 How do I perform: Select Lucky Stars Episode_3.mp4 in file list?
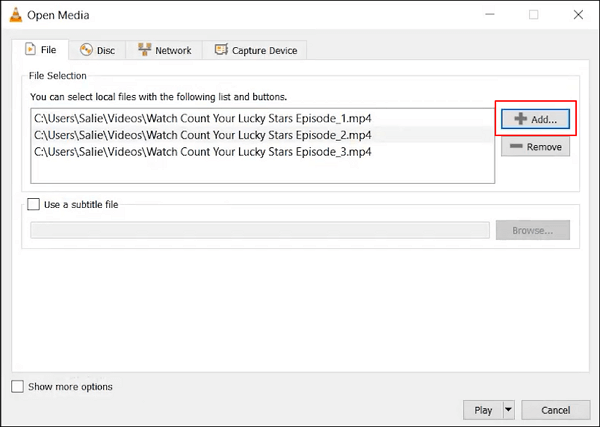click(x=203, y=152)
